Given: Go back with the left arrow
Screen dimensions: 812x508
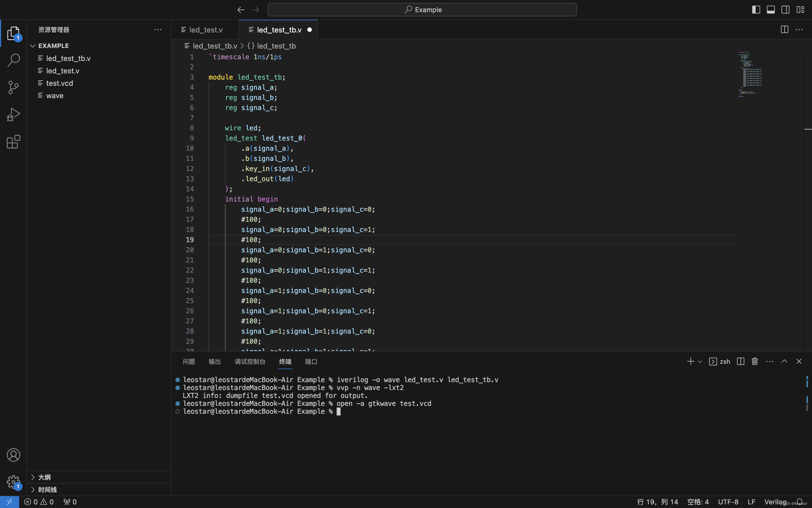Looking at the screenshot, I should [240, 10].
